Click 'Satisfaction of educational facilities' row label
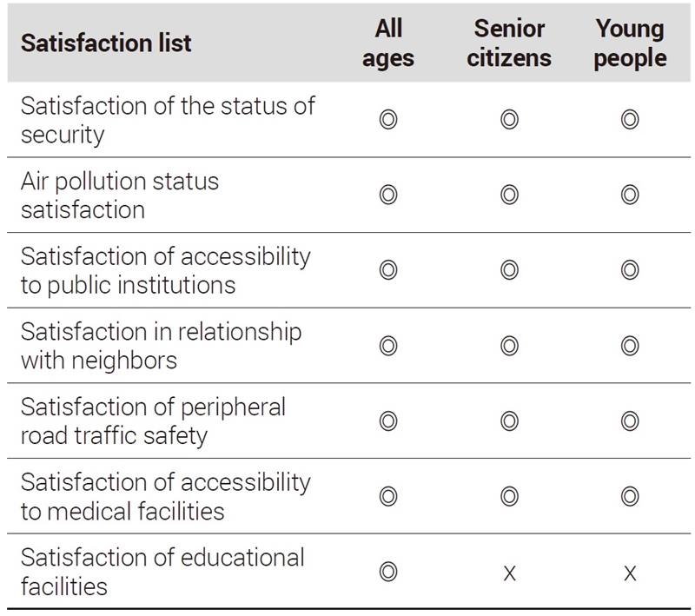Image resolution: width=695 pixels, height=616 pixels. point(162,572)
